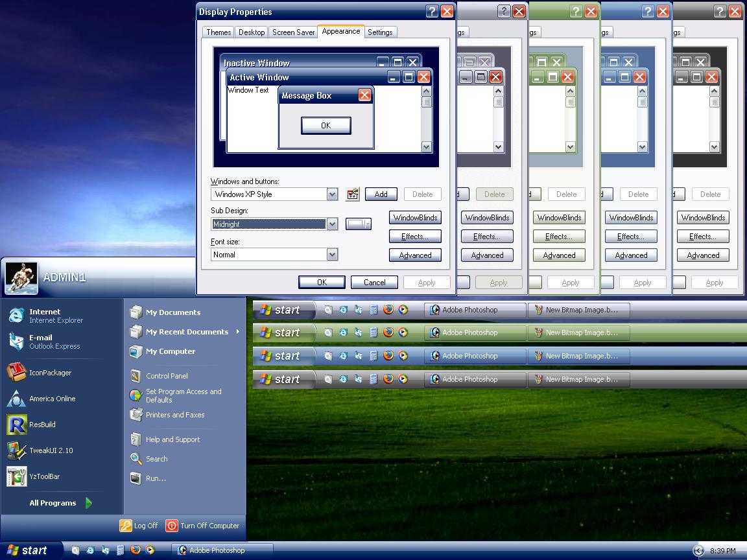This screenshot has height=560, width=747.
Task: Open the Windows and buttons dropdown
Action: click(x=332, y=194)
